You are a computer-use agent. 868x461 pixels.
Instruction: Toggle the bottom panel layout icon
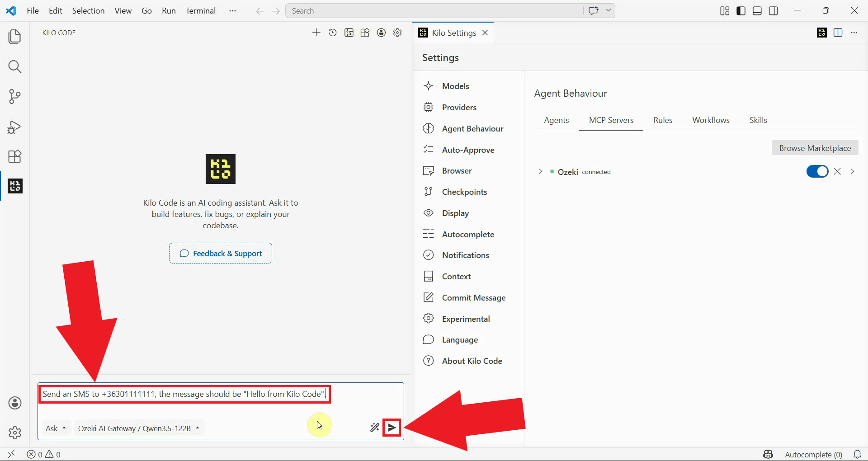pos(757,11)
